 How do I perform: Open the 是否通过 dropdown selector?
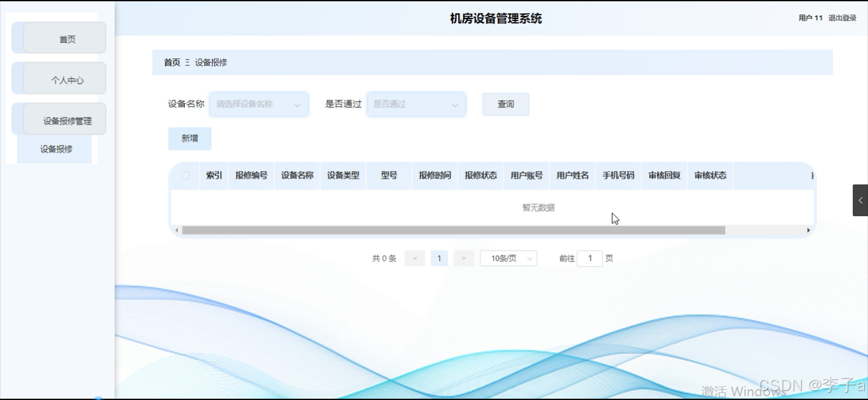coord(416,104)
